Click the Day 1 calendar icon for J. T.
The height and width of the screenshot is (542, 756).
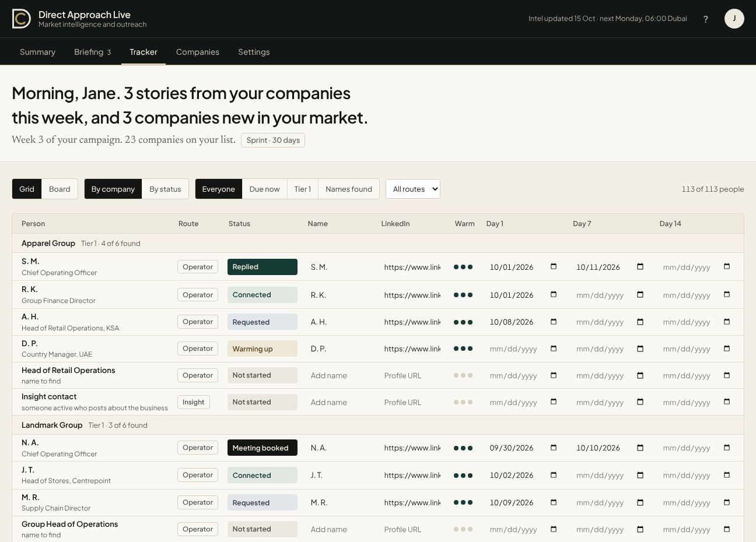pos(554,474)
